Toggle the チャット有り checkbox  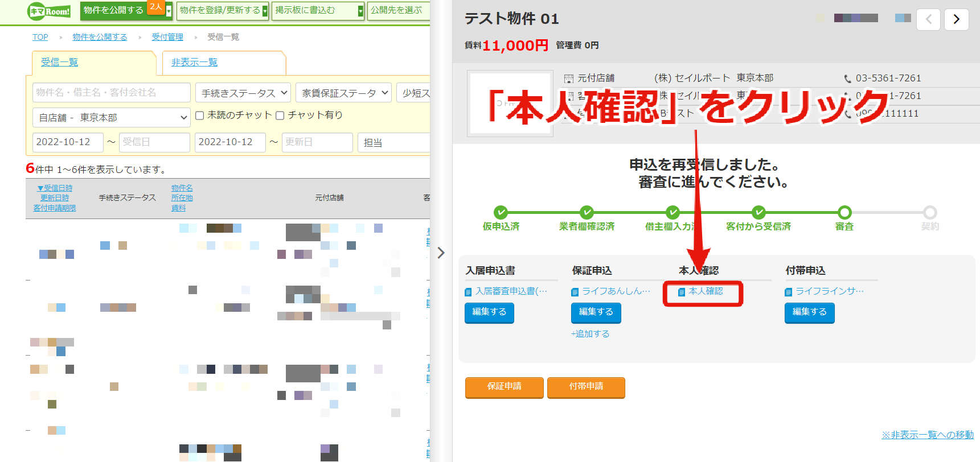[x=280, y=115]
